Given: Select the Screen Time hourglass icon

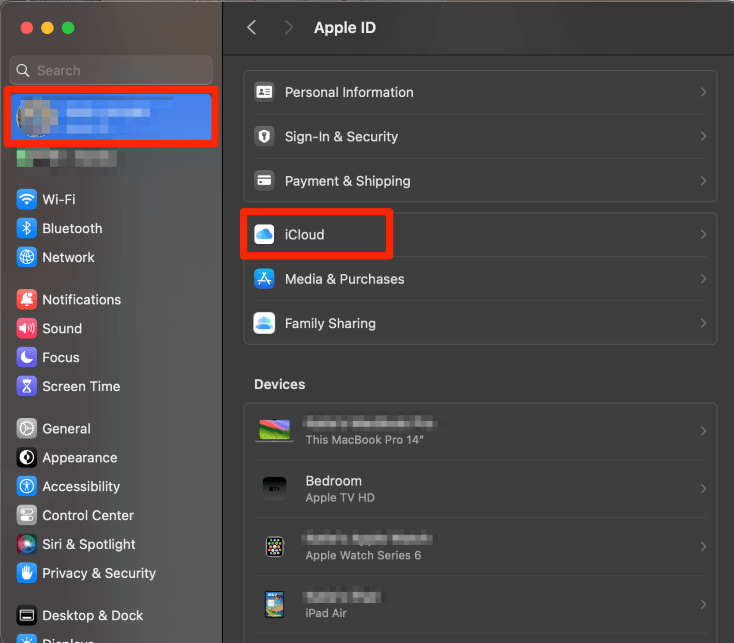Looking at the screenshot, I should tap(27, 387).
